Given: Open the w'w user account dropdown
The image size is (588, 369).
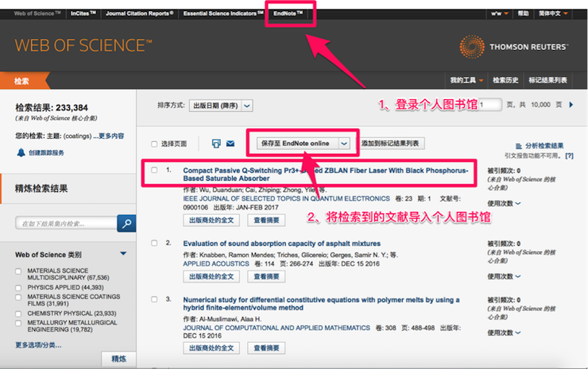Looking at the screenshot, I should pos(500,13).
